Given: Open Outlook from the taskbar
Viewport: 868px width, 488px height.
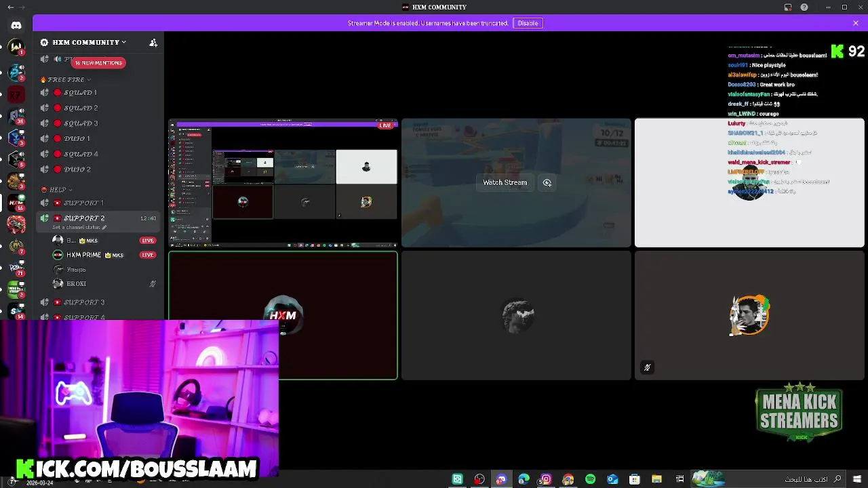Looking at the screenshot, I should (612, 479).
